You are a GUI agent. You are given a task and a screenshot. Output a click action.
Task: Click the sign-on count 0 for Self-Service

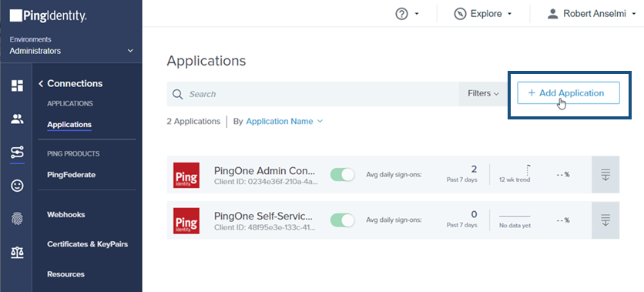coord(474,214)
